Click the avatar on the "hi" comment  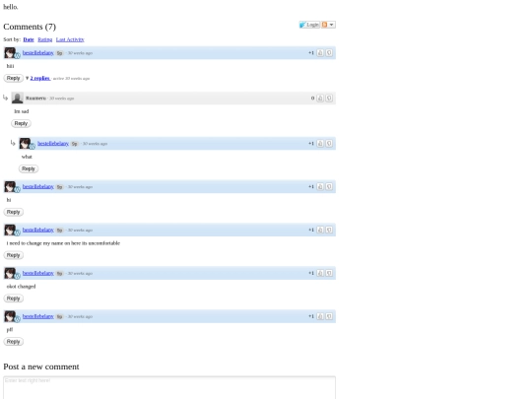point(10,186)
